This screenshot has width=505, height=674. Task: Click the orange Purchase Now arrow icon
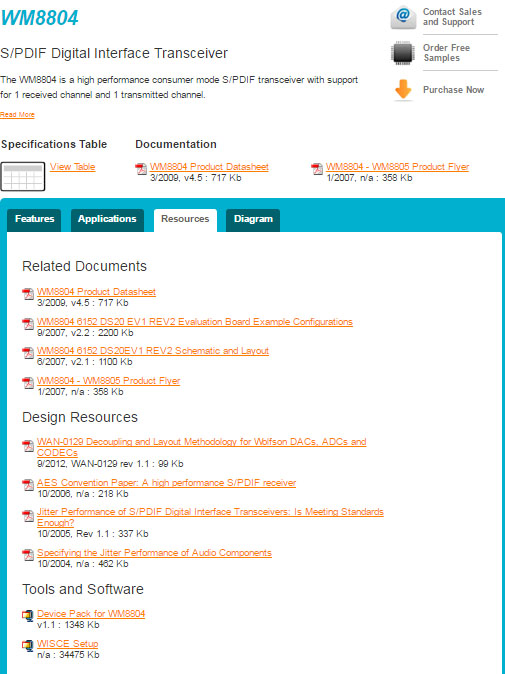403,90
